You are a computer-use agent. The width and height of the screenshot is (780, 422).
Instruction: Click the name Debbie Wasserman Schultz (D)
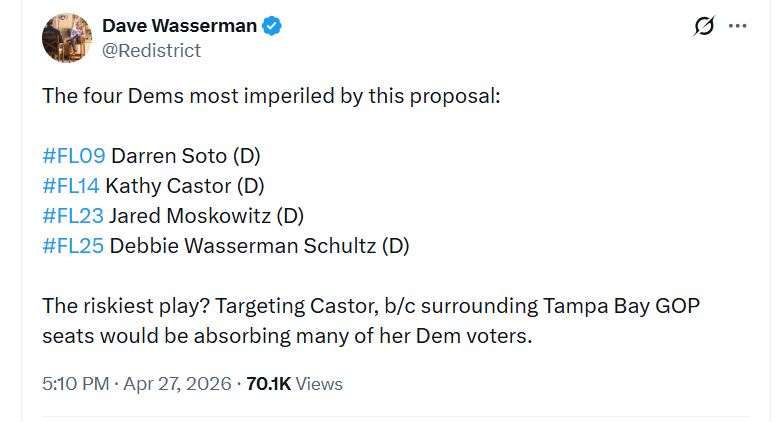(x=259, y=246)
